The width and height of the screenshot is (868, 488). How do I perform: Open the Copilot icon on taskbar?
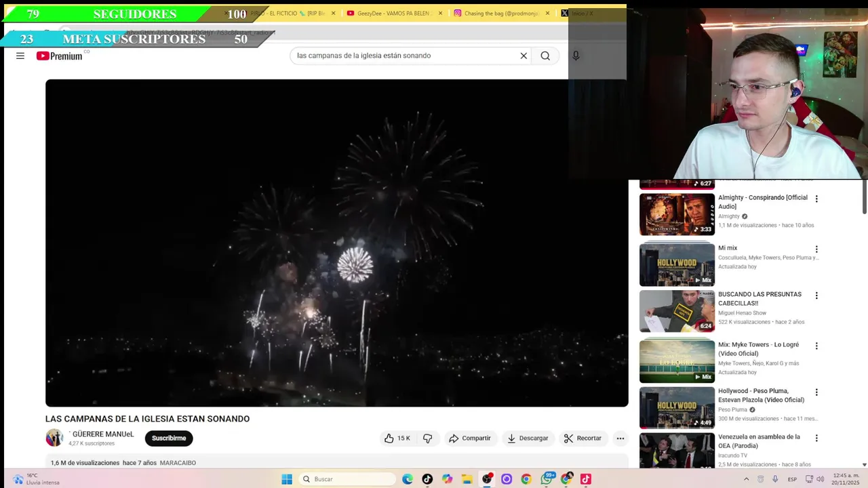[x=447, y=479]
